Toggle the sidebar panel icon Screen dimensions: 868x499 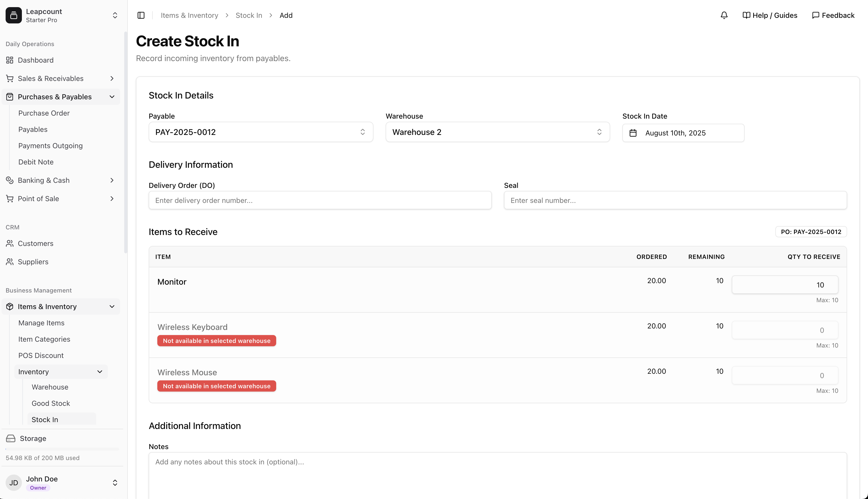click(141, 16)
